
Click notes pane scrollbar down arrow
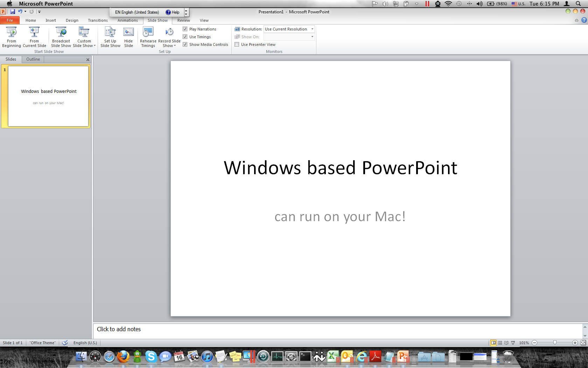[585, 336]
